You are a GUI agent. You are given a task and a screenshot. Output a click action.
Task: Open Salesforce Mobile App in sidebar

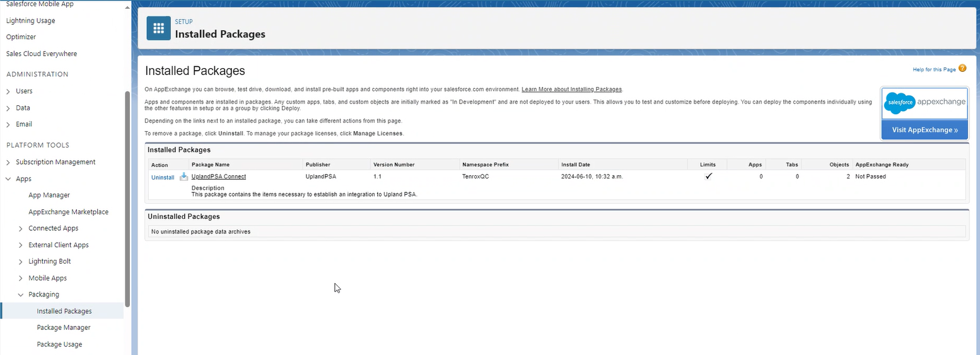point(38,4)
